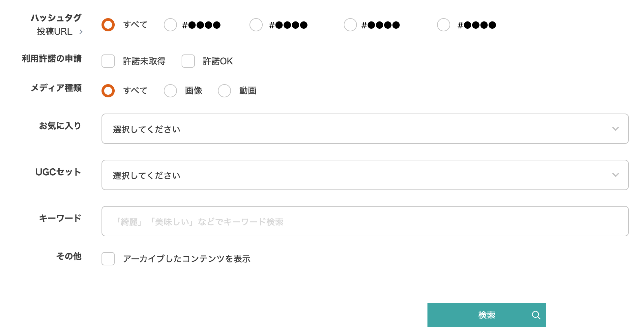The width and height of the screenshot is (644, 336).
Task: Click the chevron on the お気に入り dropdown
Action: [616, 129]
